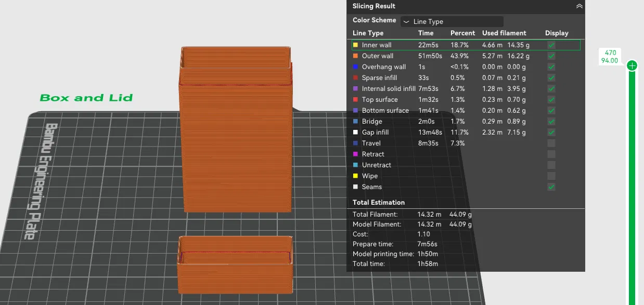
Task: Open the Color Scheme Line Type dropdown
Action: [x=452, y=21]
